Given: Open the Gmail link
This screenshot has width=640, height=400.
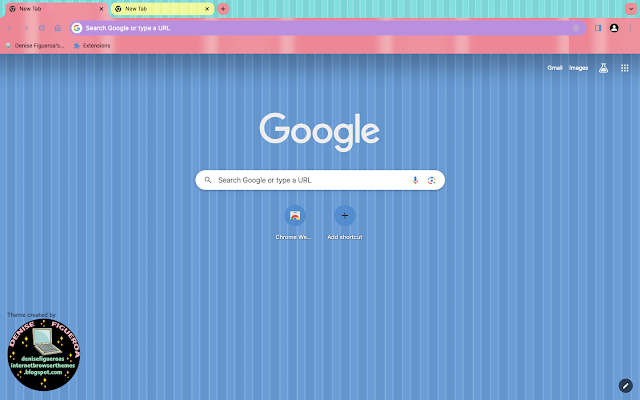Looking at the screenshot, I should pyautogui.click(x=555, y=68).
